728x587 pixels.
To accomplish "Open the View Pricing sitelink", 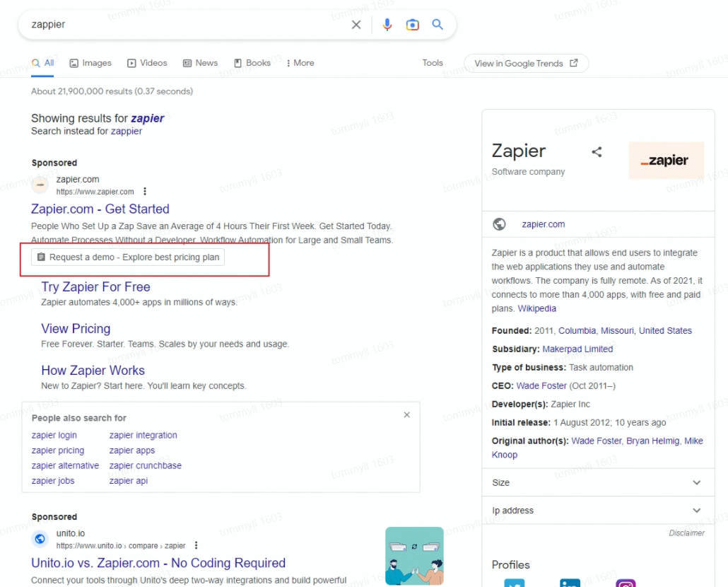I will click(x=76, y=329).
